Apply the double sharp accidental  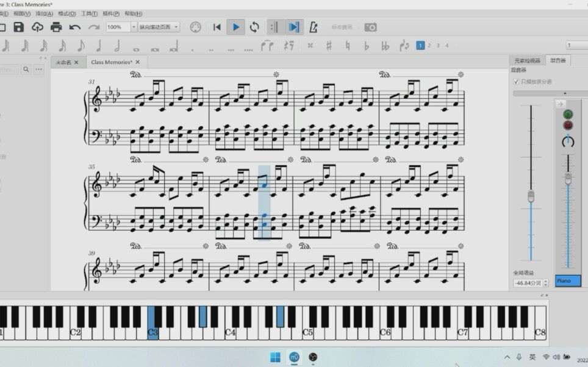[x=310, y=46]
